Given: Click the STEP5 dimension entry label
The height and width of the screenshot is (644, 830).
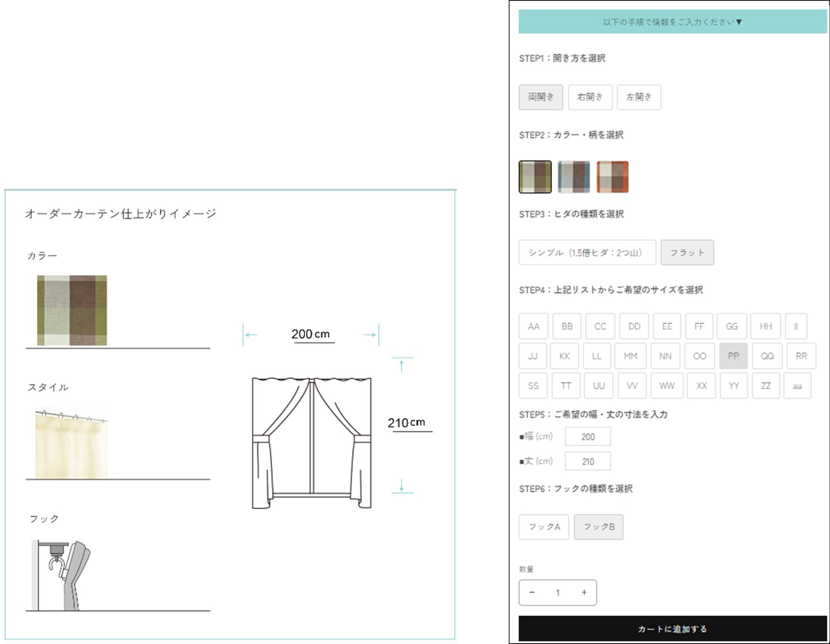Looking at the screenshot, I should coord(593,415).
